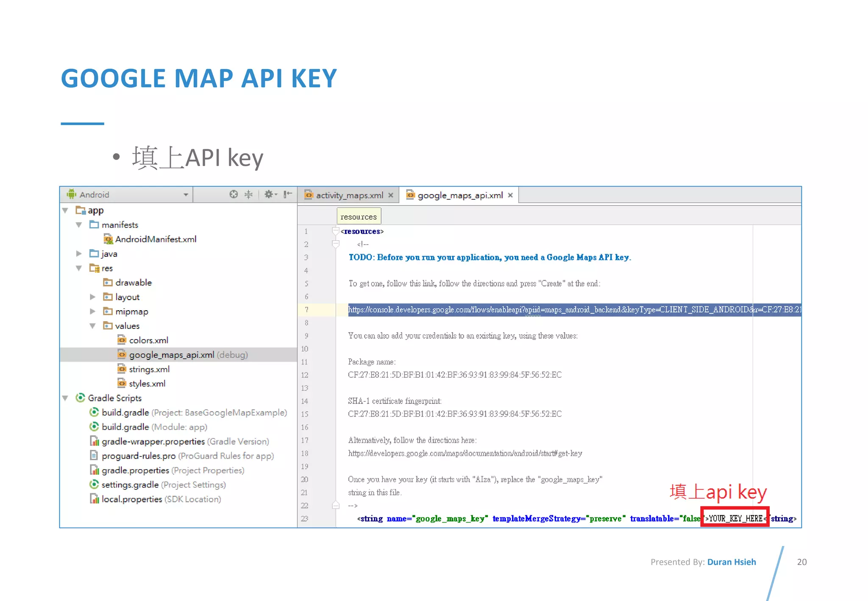868x601 pixels.
Task: Click the developers.google.com documentation link
Action: [x=465, y=454]
